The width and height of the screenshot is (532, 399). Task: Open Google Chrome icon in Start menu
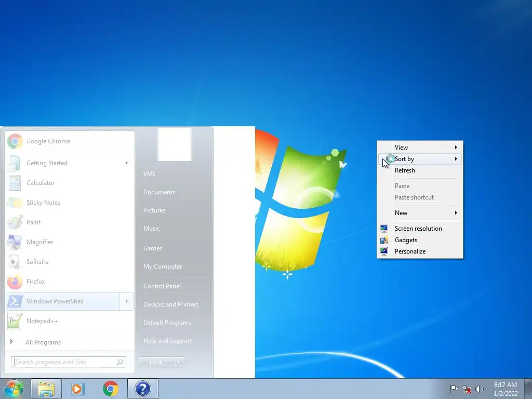pos(15,141)
